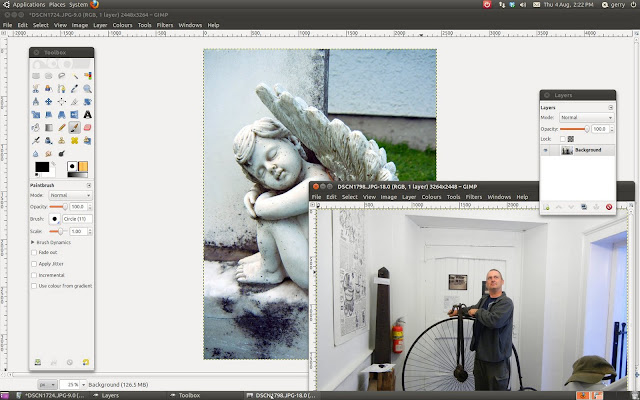Select the Bucket Fill tool

click(36, 128)
